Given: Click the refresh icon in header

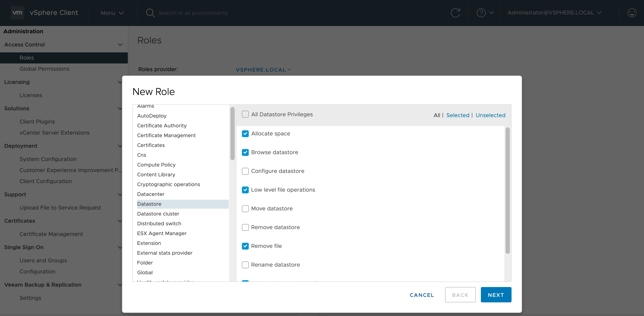Looking at the screenshot, I should click(x=455, y=13).
